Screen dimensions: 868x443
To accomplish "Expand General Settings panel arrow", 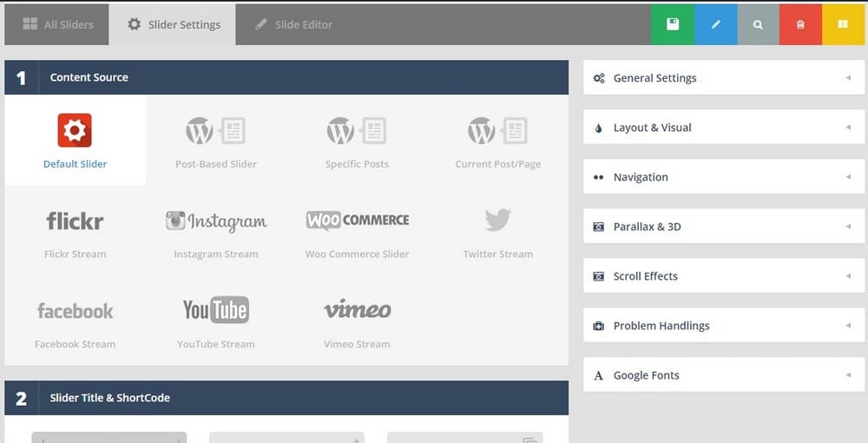I will click(848, 77).
